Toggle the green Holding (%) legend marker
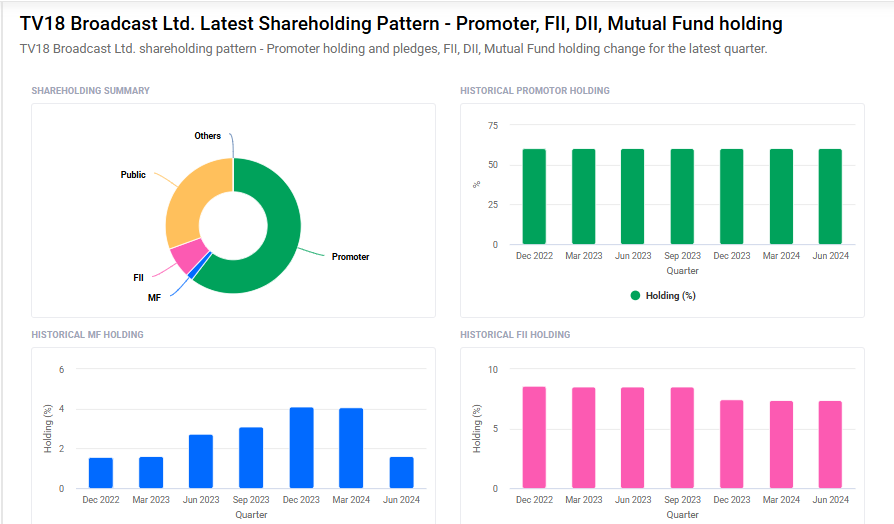 click(x=635, y=295)
